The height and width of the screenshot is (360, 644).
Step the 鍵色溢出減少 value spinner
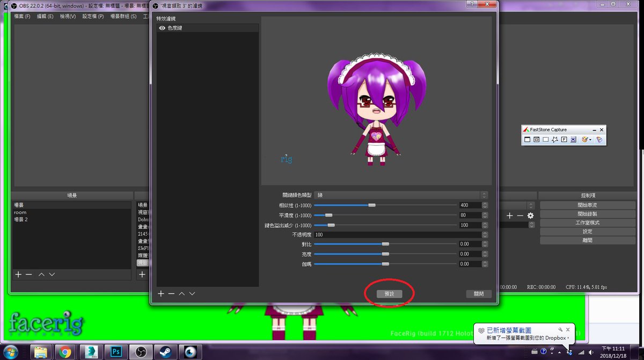(485, 225)
